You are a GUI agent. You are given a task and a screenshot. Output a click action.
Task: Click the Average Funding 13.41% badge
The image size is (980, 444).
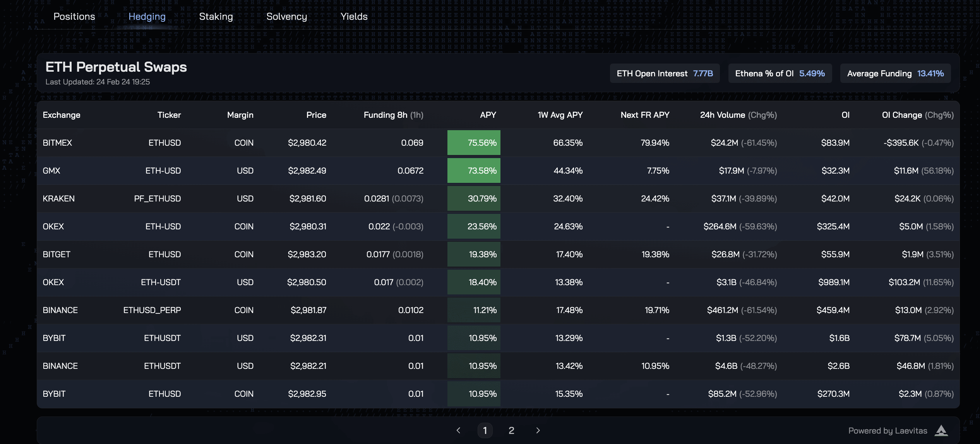pyautogui.click(x=895, y=74)
